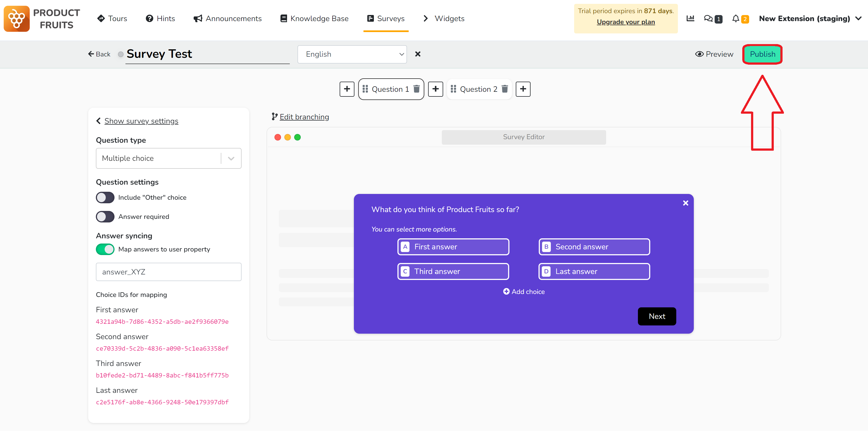This screenshot has width=868, height=432.
Task: Open the Surveys menu
Action: [x=386, y=19]
